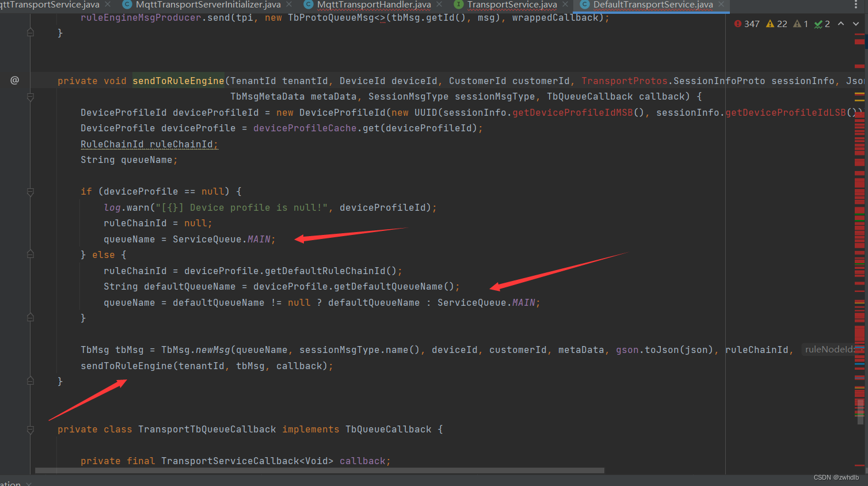The height and width of the screenshot is (486, 868).
Task: Close the MqttTransportService.java tab
Action: [x=108, y=5]
